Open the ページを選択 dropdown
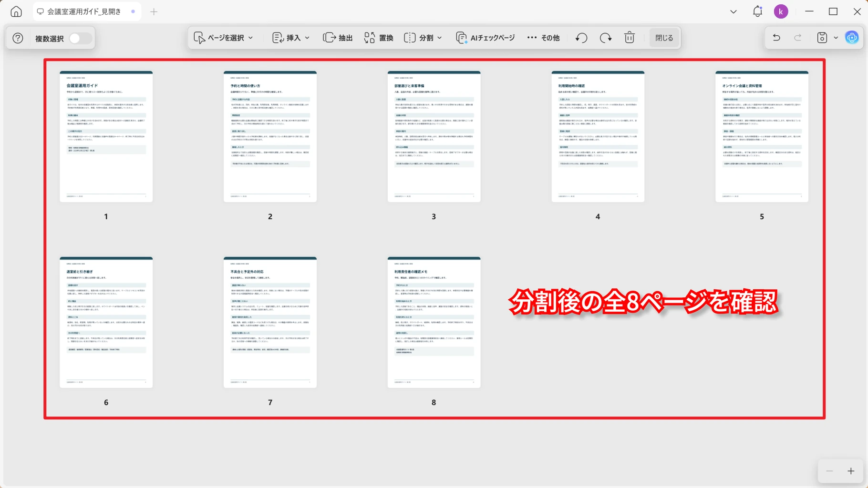868x488 pixels. pos(223,38)
